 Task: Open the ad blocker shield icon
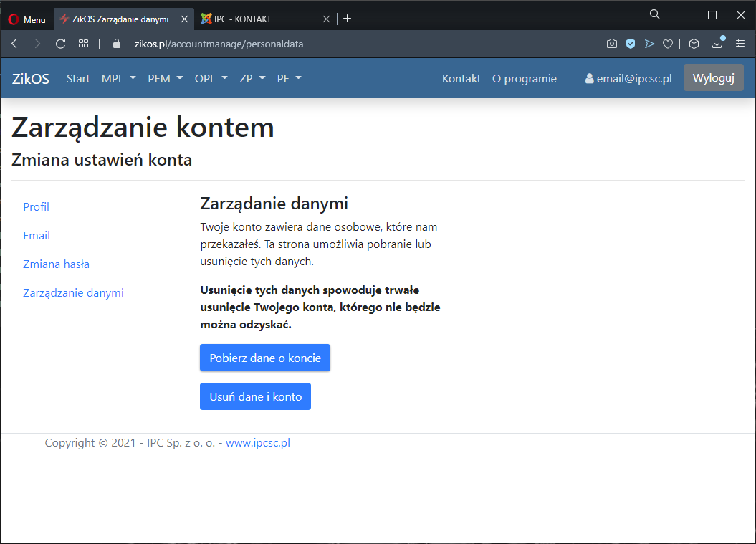click(631, 44)
